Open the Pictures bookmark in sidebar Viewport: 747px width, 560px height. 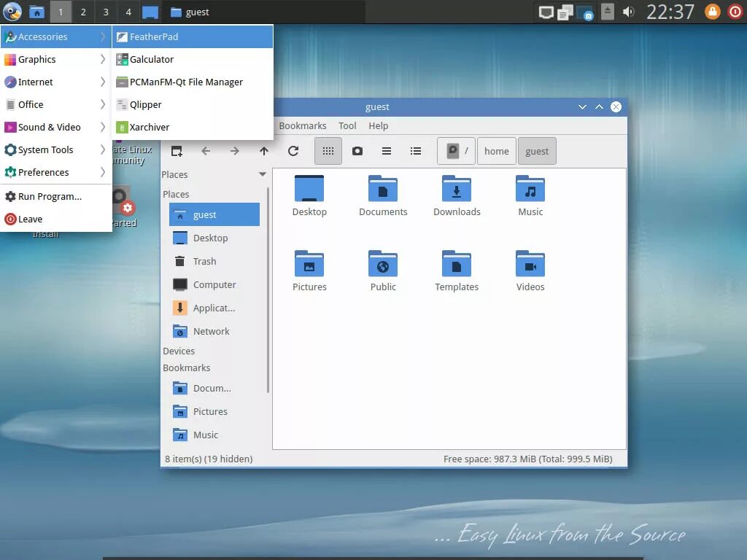point(214,411)
